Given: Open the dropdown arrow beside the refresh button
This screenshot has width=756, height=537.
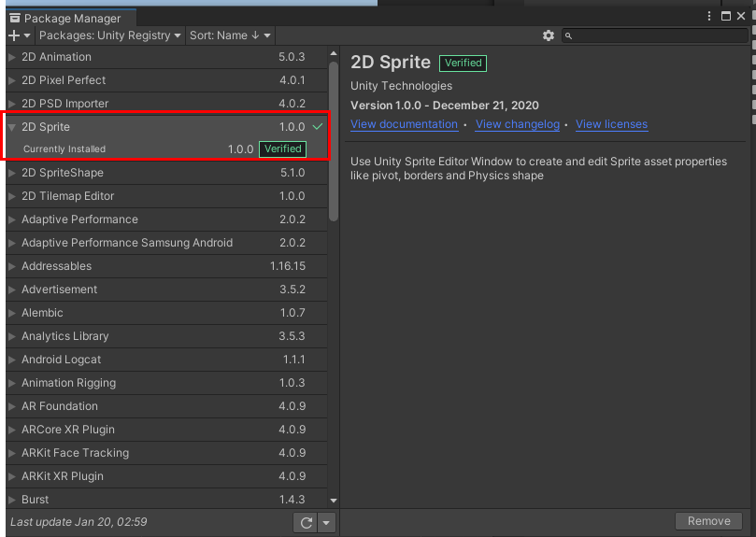Looking at the screenshot, I should tap(326, 523).
